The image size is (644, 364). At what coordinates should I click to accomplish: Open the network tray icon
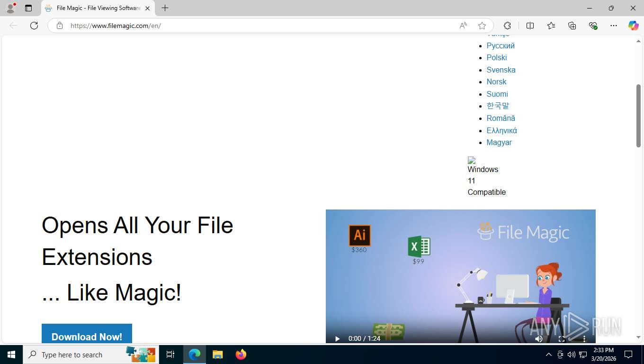583,355
